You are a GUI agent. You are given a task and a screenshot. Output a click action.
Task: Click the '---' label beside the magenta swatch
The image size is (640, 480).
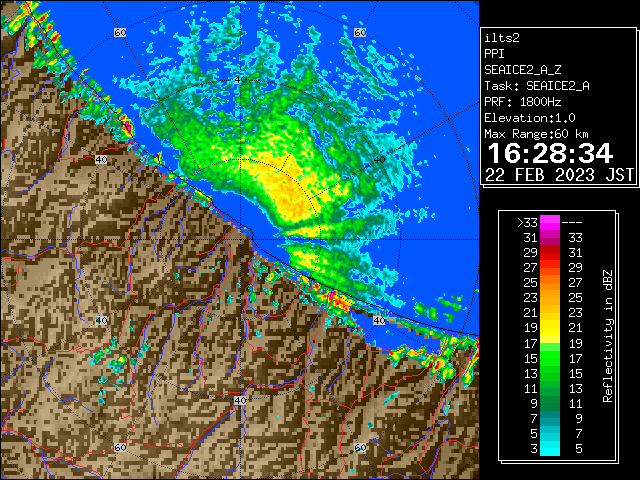click(x=572, y=223)
